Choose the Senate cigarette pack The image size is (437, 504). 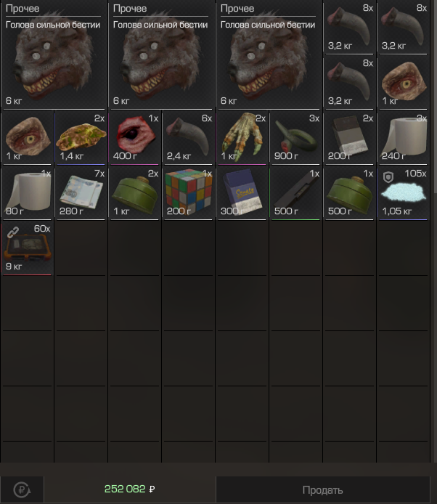coord(242,193)
